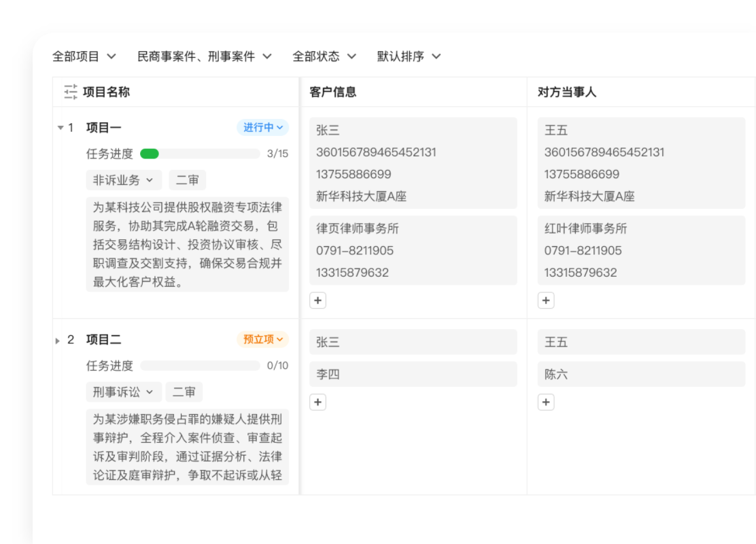Select the 对方当事人 column header
This screenshot has height=544, width=756.
tap(567, 92)
